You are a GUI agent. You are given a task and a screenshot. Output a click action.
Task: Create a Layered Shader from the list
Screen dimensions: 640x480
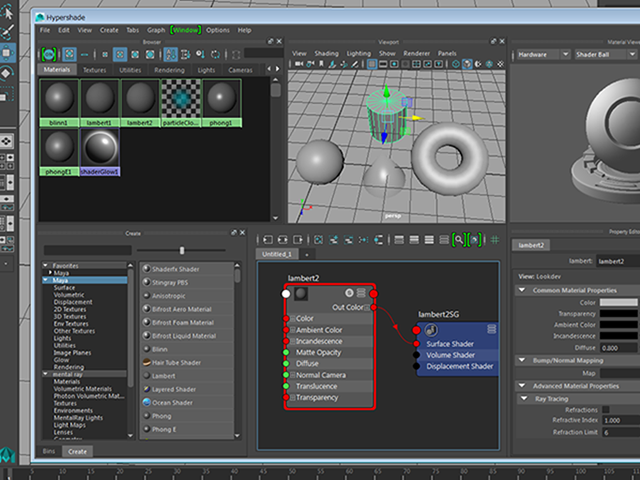pyautogui.click(x=187, y=389)
